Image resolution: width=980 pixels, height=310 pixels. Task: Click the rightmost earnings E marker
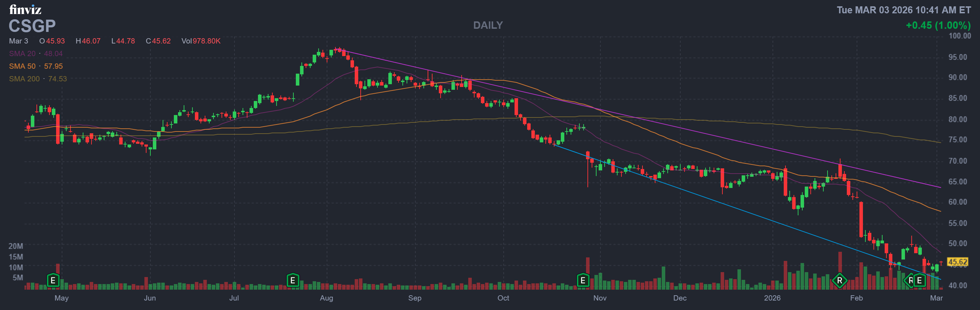coord(919,281)
